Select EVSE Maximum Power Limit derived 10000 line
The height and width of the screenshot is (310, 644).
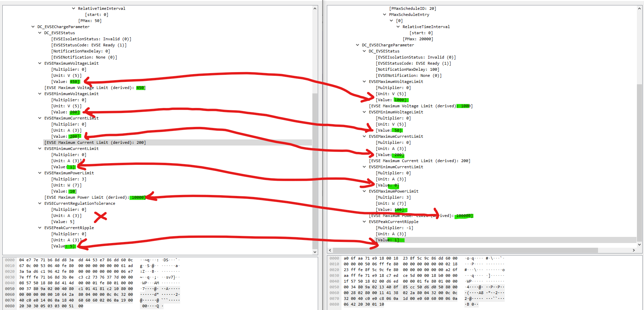tap(95, 197)
